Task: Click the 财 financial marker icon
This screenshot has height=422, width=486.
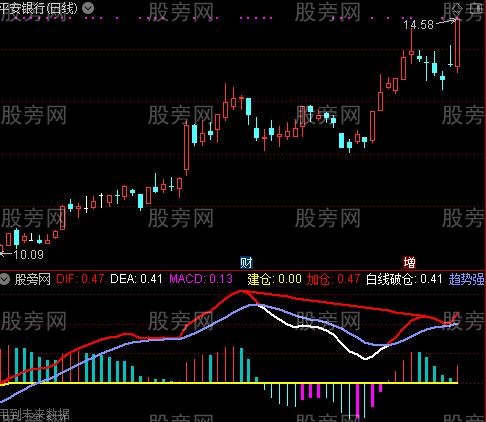Action: click(x=246, y=263)
